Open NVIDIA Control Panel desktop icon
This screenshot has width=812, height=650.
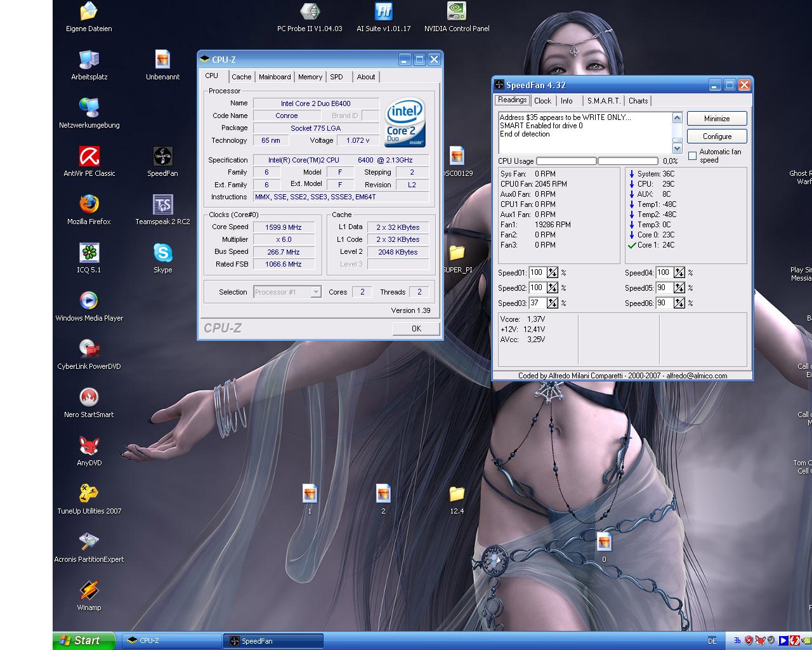pyautogui.click(x=457, y=17)
